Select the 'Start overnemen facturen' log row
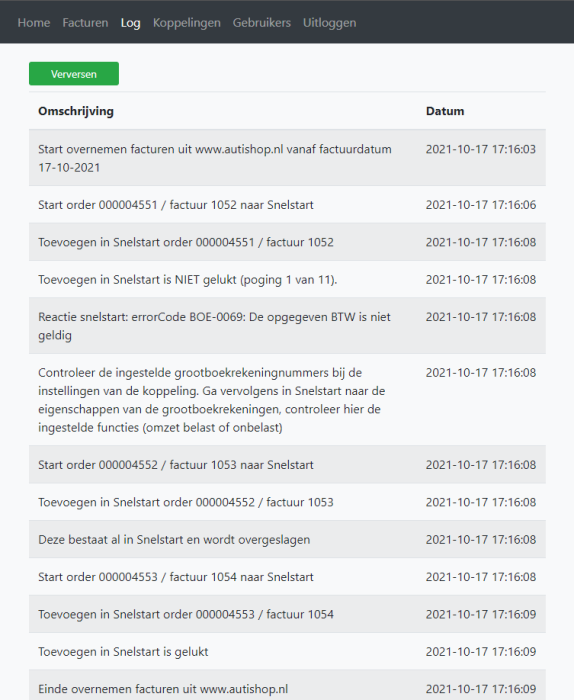Viewport: 574px width, 700px height. (x=287, y=158)
